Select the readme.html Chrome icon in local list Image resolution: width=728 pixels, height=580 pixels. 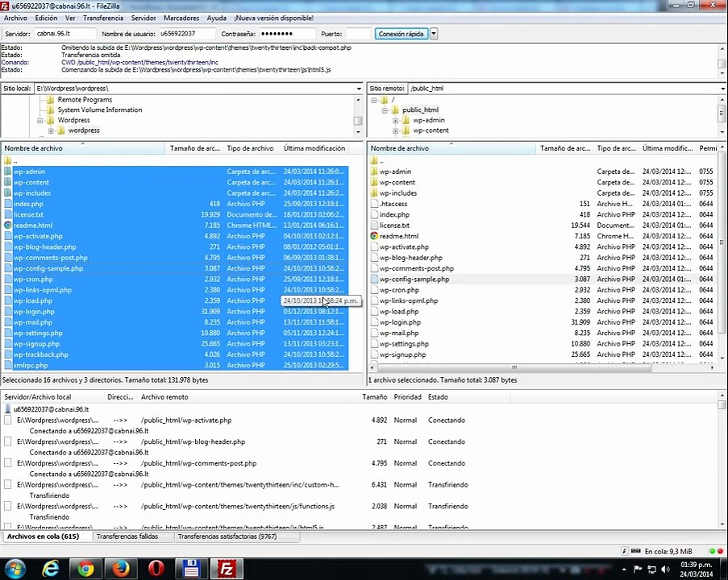pyautogui.click(x=7, y=225)
